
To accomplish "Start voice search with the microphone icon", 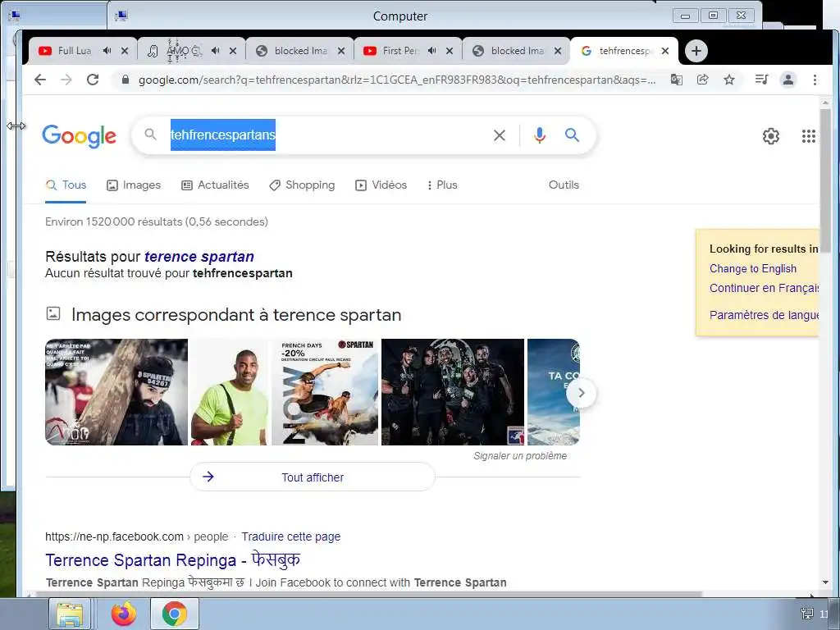I will pyautogui.click(x=540, y=135).
